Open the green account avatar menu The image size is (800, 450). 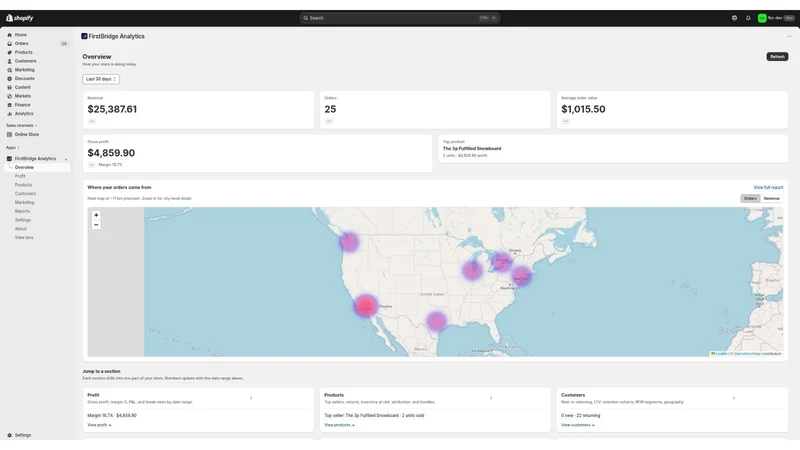click(x=762, y=18)
